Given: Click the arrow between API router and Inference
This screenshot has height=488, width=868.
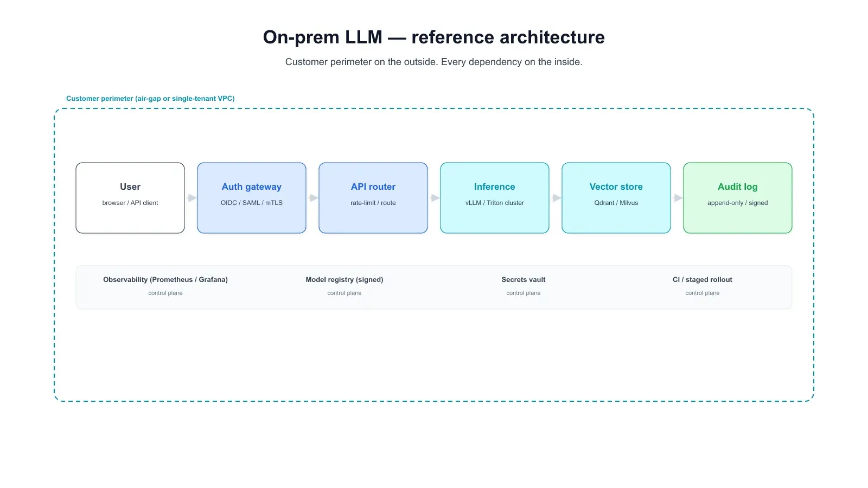Looking at the screenshot, I should pyautogui.click(x=435, y=198).
